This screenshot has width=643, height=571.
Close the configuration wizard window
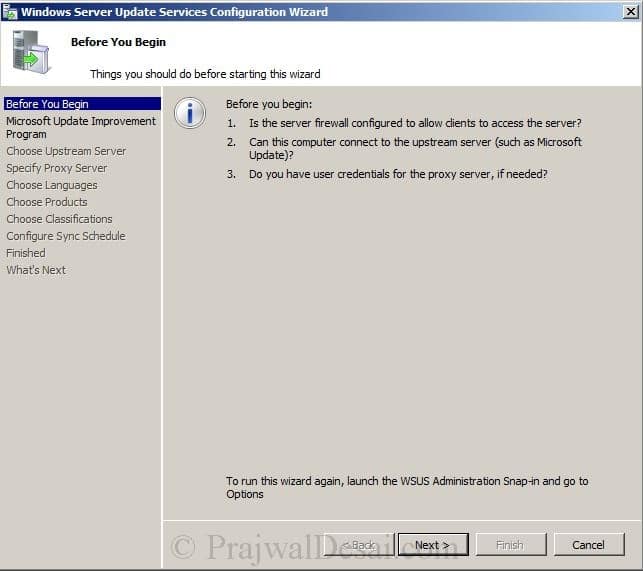tap(630, 11)
